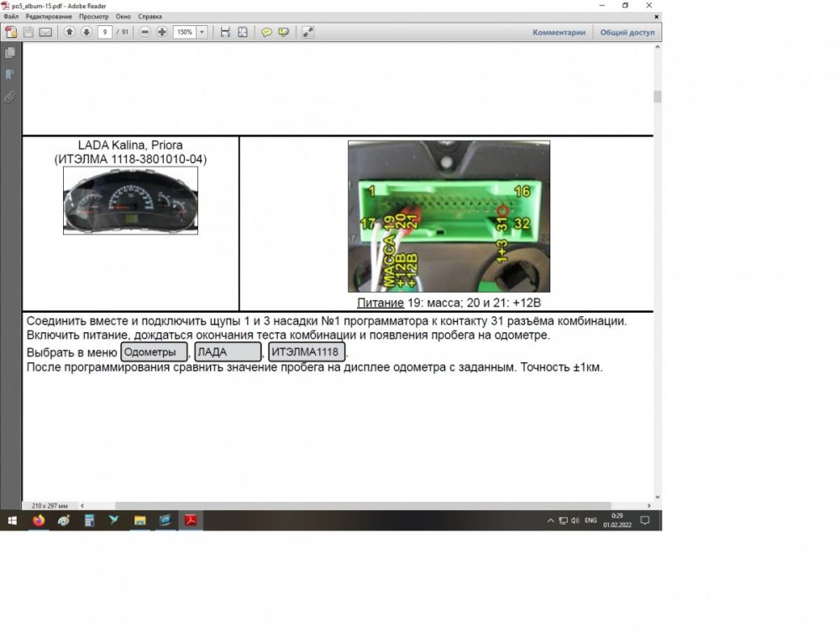Click the Одометры menu box in text

[155, 352]
